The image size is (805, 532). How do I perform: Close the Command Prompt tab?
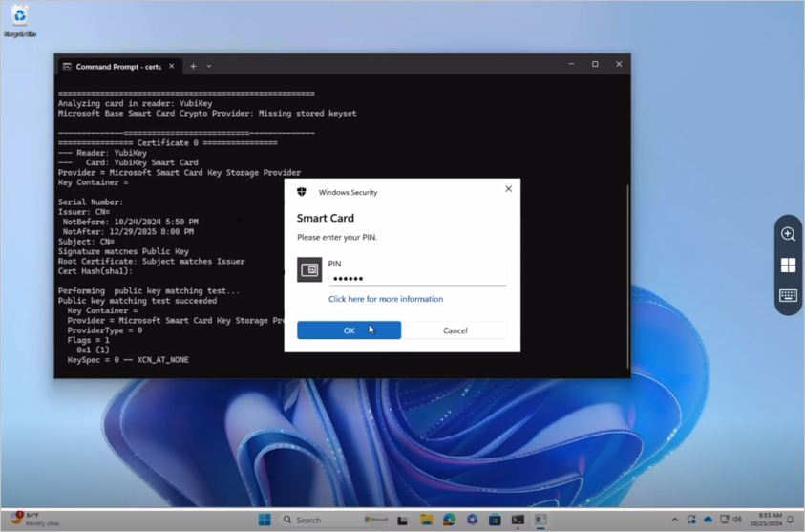172,66
